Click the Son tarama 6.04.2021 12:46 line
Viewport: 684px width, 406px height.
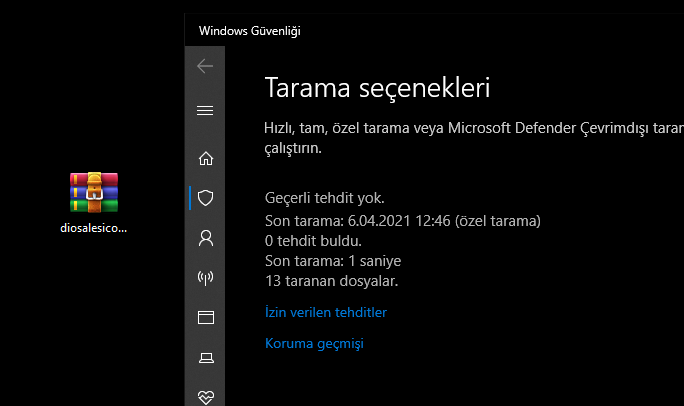[x=403, y=221]
